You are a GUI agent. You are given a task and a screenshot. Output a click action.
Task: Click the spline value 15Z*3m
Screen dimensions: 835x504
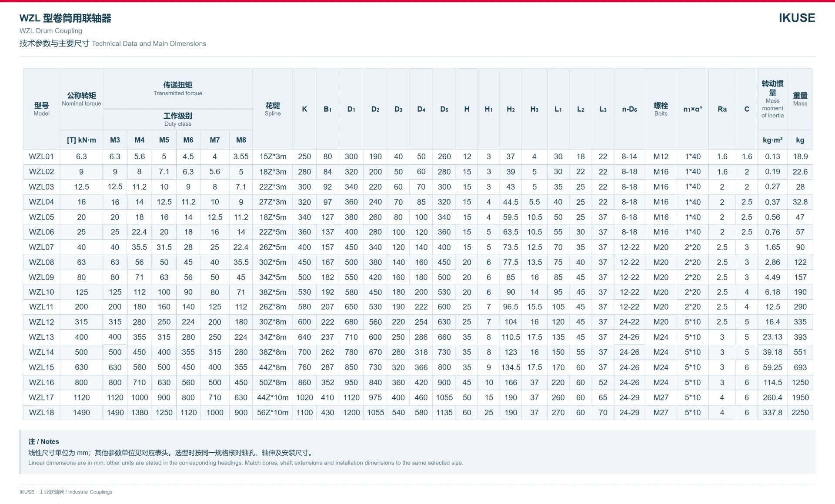pos(273,157)
